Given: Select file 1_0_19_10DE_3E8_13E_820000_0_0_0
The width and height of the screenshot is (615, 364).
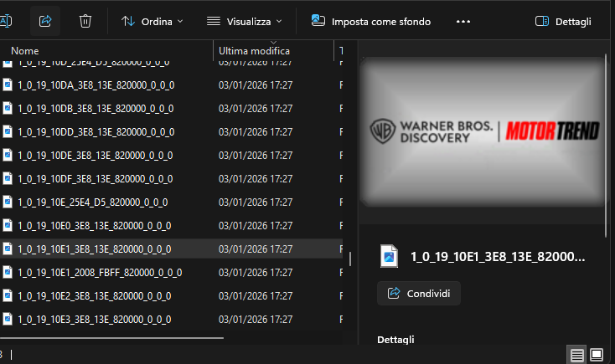Looking at the screenshot, I should pos(96,156).
